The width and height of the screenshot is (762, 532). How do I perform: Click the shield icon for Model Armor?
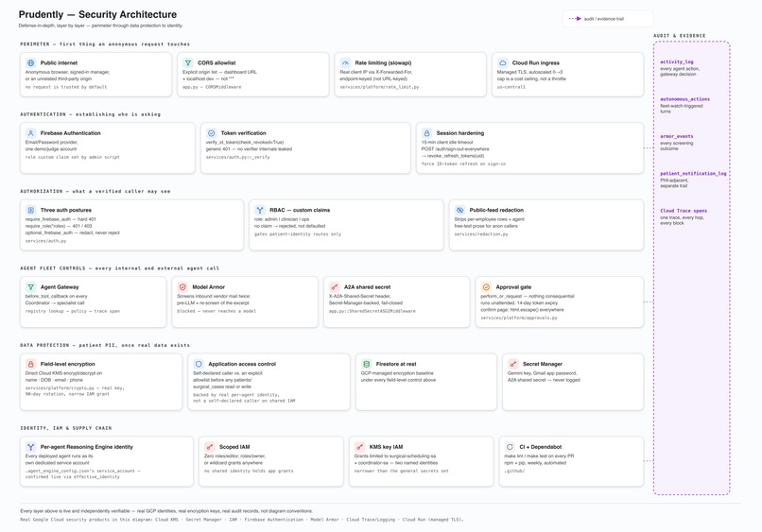182,286
